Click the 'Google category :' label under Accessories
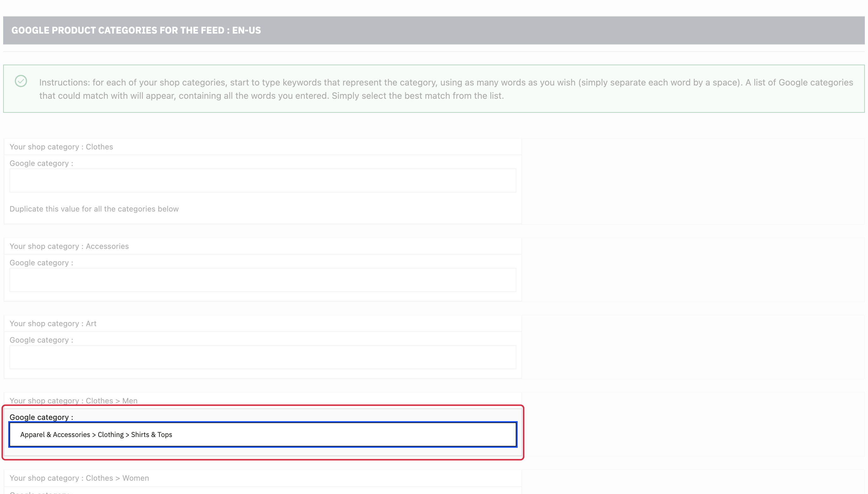 point(41,263)
